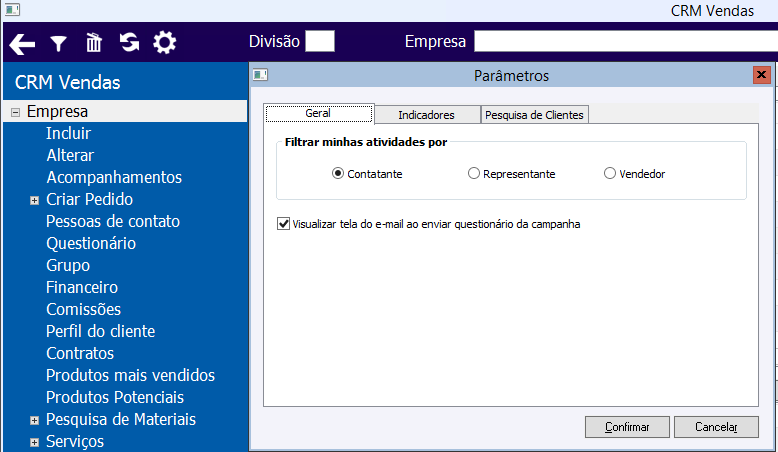
Task: Expand the Pesquisa de Materiais node
Action: pos(35,420)
